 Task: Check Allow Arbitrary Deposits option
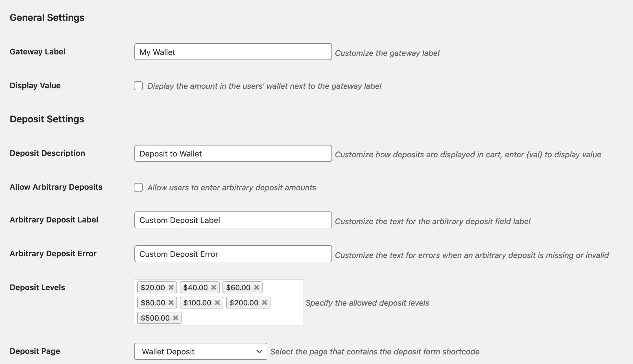click(138, 187)
